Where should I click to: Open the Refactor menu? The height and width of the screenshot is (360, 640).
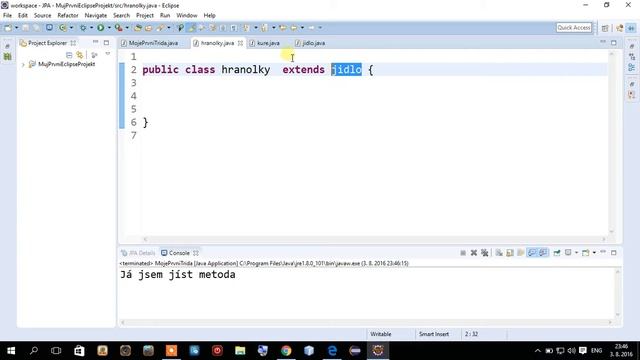(68, 16)
